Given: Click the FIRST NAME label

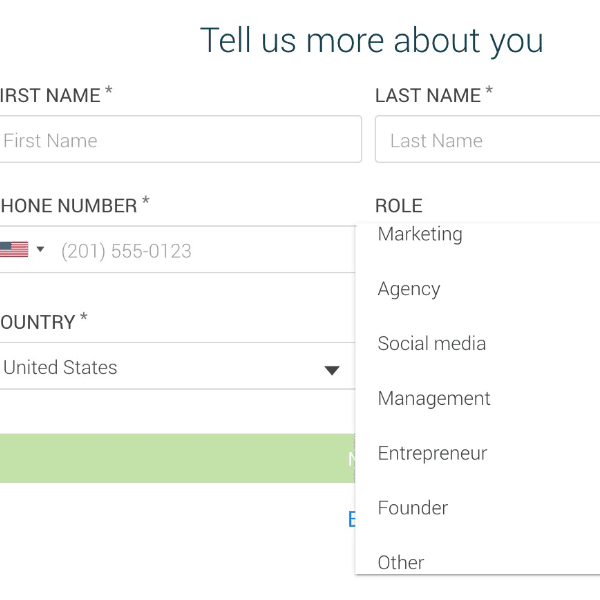Looking at the screenshot, I should (x=50, y=96).
